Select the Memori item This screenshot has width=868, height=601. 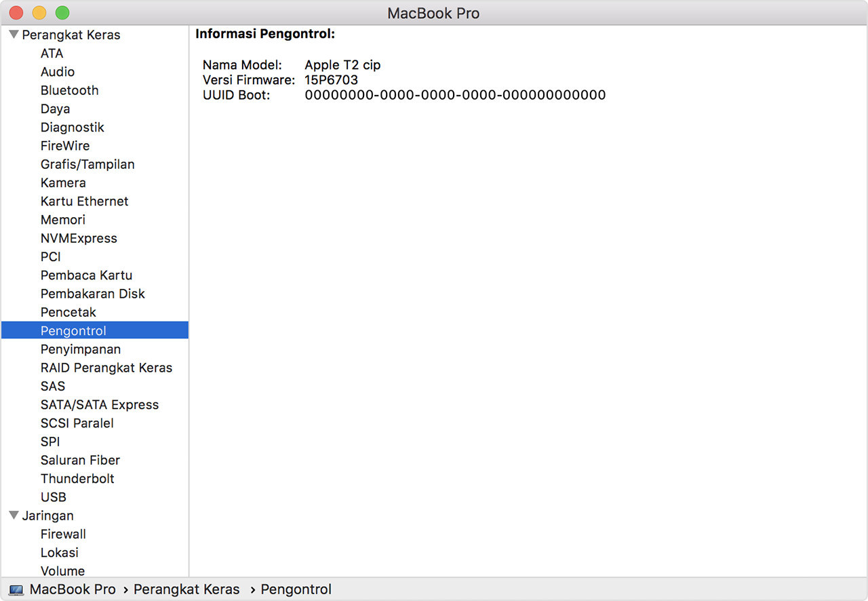coord(63,220)
